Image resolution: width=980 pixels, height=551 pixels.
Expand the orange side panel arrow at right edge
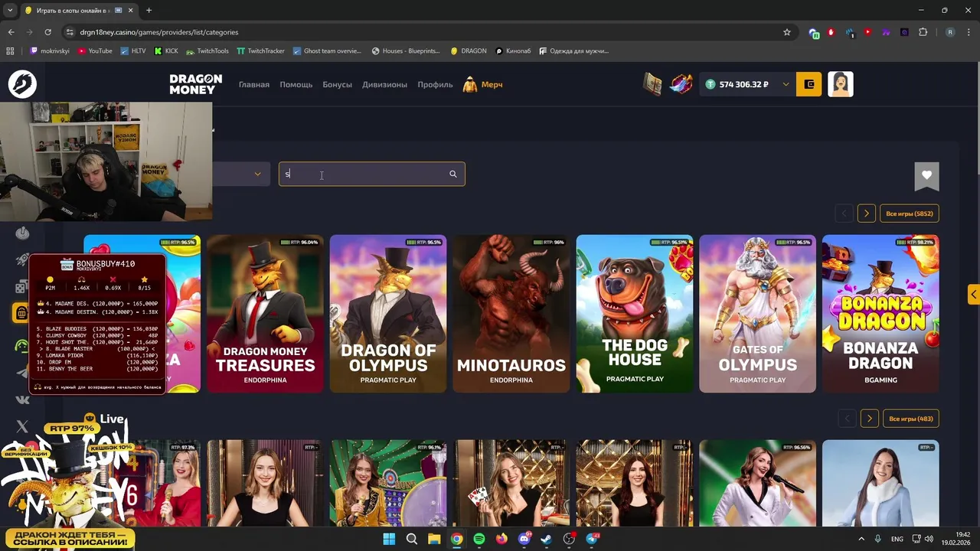coord(973,295)
